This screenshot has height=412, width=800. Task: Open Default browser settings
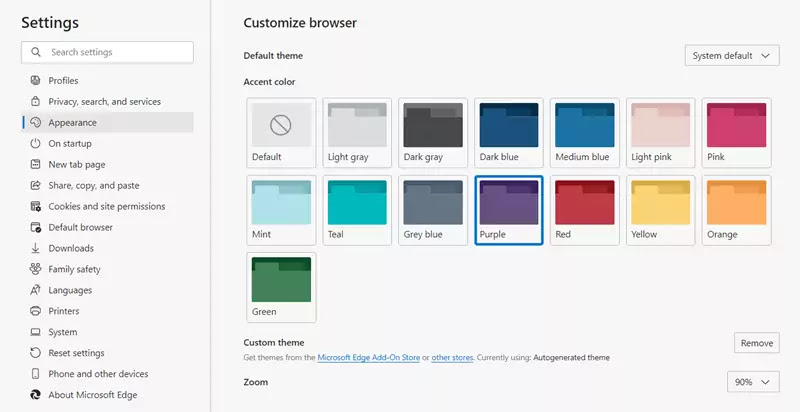point(108,227)
